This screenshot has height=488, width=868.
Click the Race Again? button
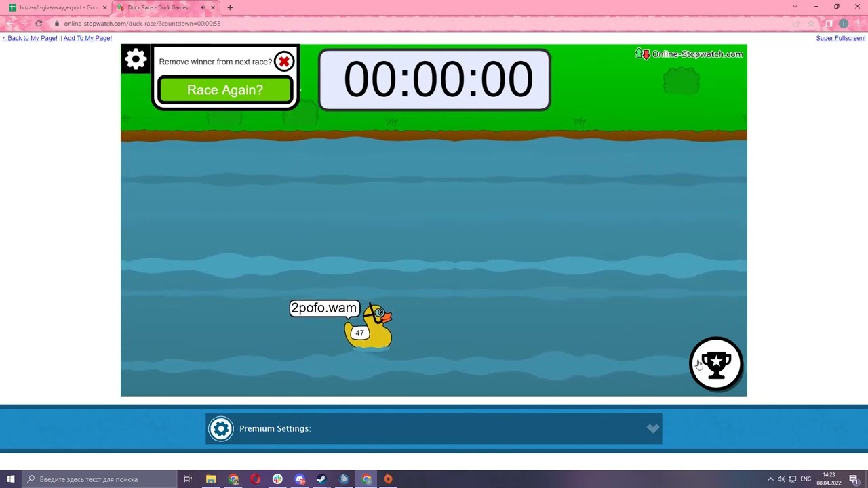pos(225,89)
